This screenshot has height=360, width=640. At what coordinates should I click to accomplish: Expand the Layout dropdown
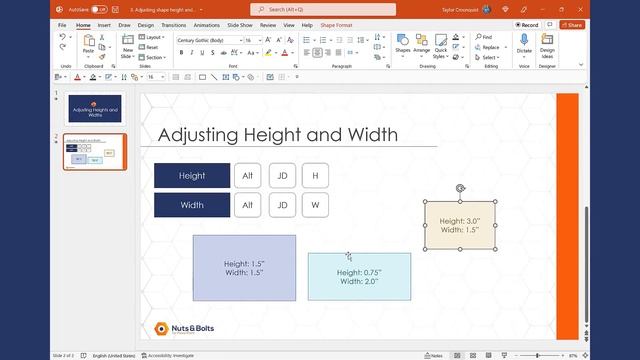pyautogui.click(x=151, y=37)
